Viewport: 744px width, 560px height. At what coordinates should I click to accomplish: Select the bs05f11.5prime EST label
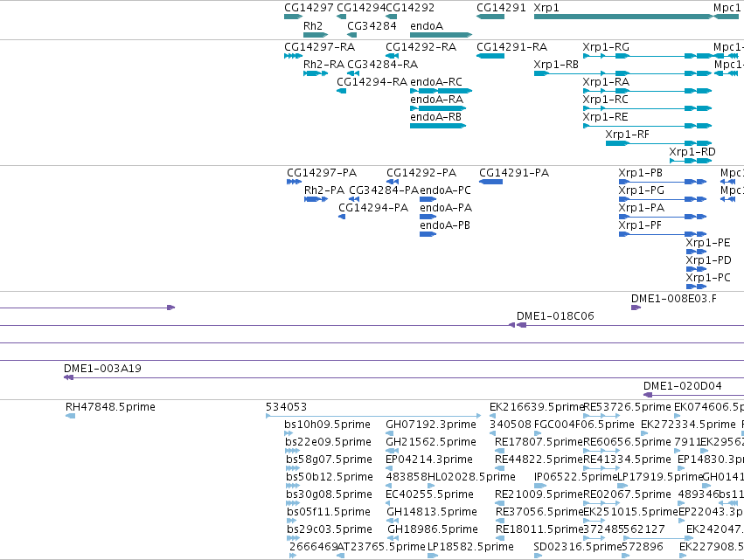coord(329,513)
